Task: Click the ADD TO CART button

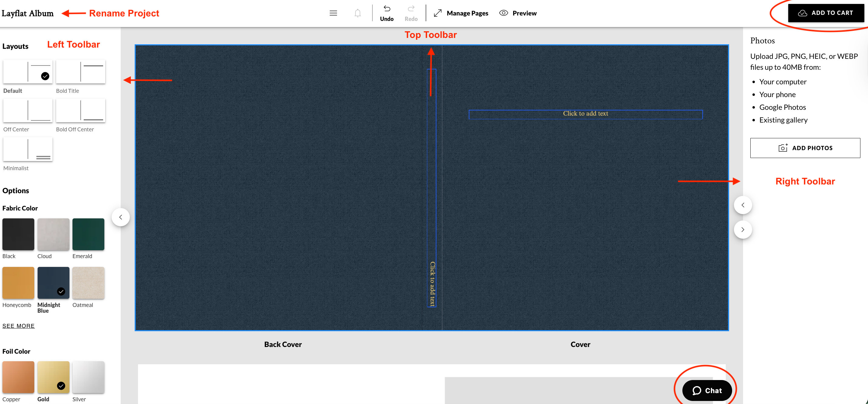Action: click(x=826, y=12)
